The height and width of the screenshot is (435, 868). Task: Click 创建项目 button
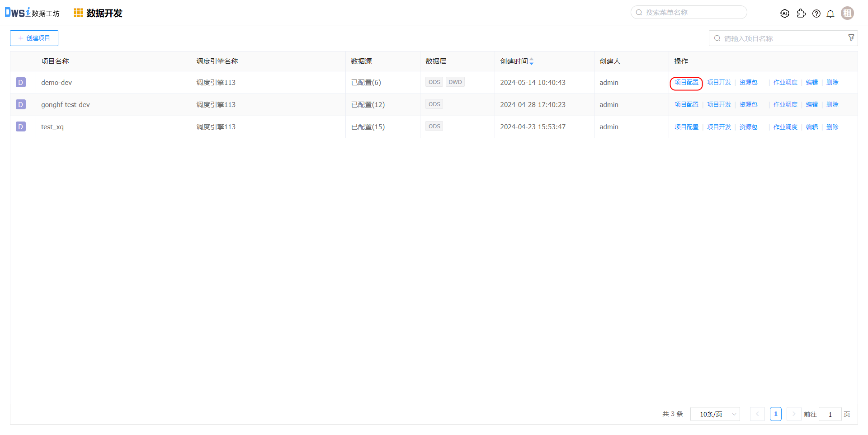[x=34, y=38]
